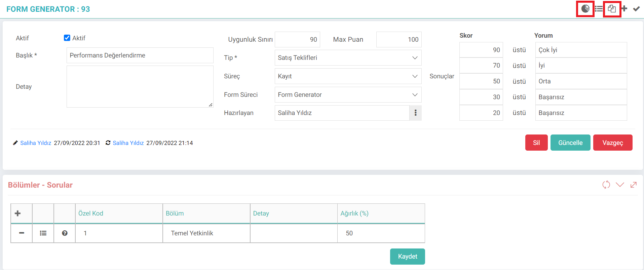Add a new form with plus icon
644x270 pixels.
coord(624,9)
